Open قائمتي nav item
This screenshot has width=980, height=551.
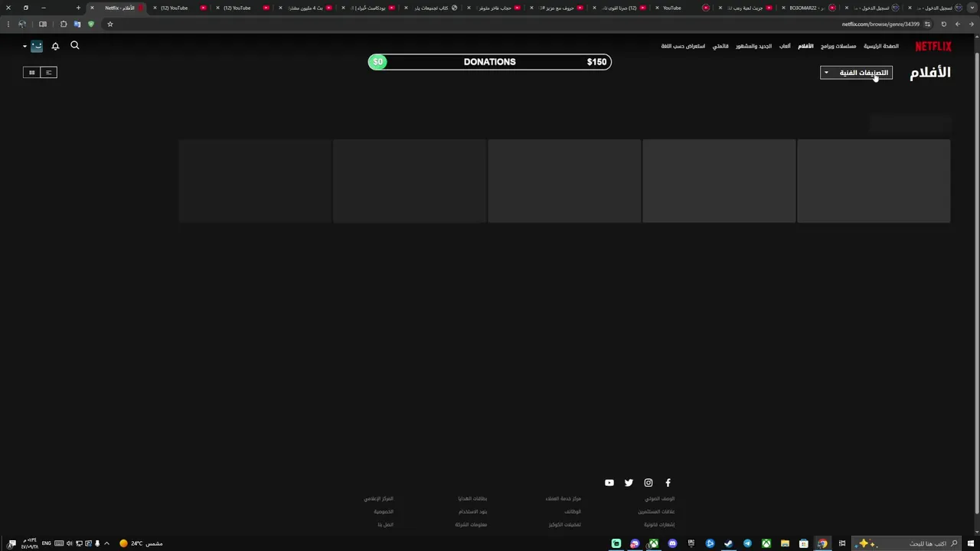tap(720, 46)
